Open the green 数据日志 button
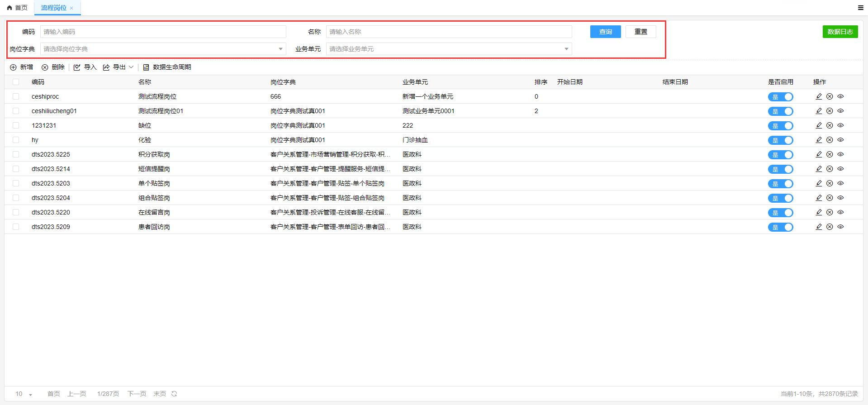The width and height of the screenshot is (868, 405). point(840,32)
